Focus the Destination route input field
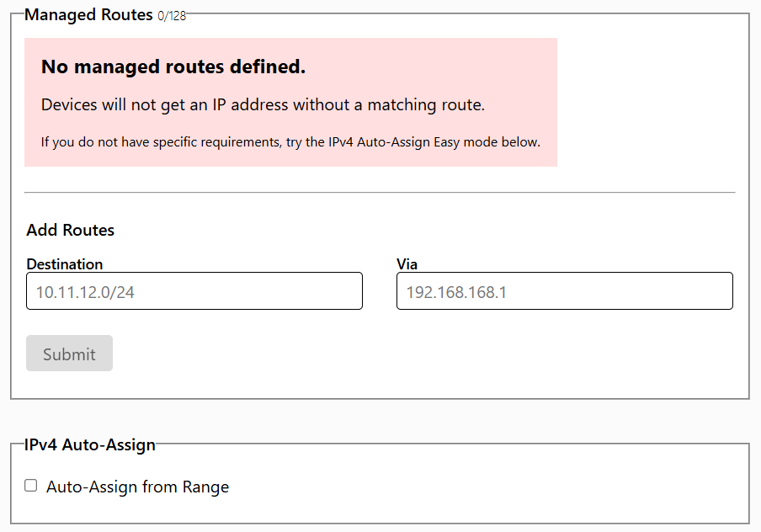The width and height of the screenshot is (761, 532). (x=194, y=290)
